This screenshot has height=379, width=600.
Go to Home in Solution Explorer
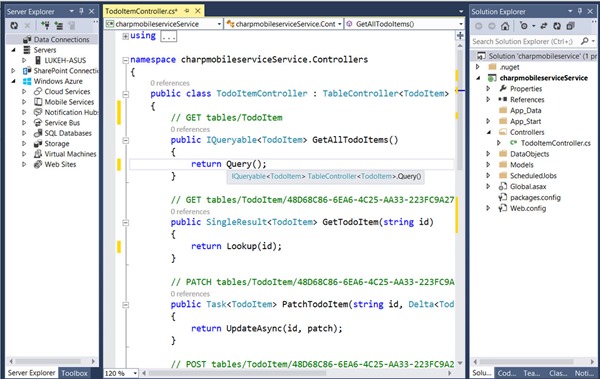pyautogui.click(x=505, y=26)
